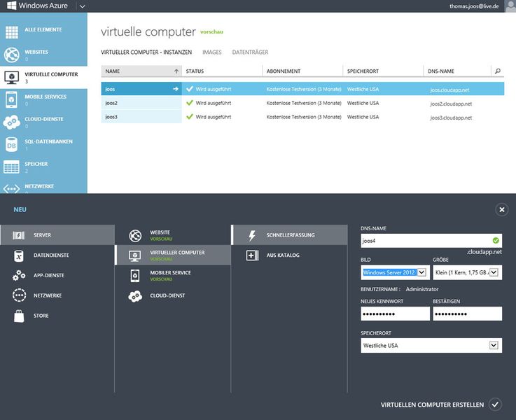
Task: Choose Website option in Neu panel
Action: [x=173, y=235]
